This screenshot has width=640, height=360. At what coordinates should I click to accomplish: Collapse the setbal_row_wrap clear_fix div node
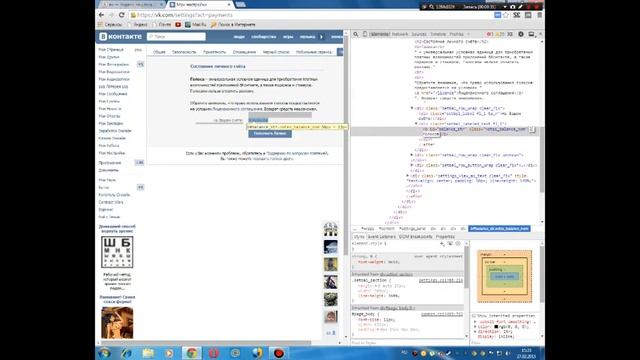(412, 108)
